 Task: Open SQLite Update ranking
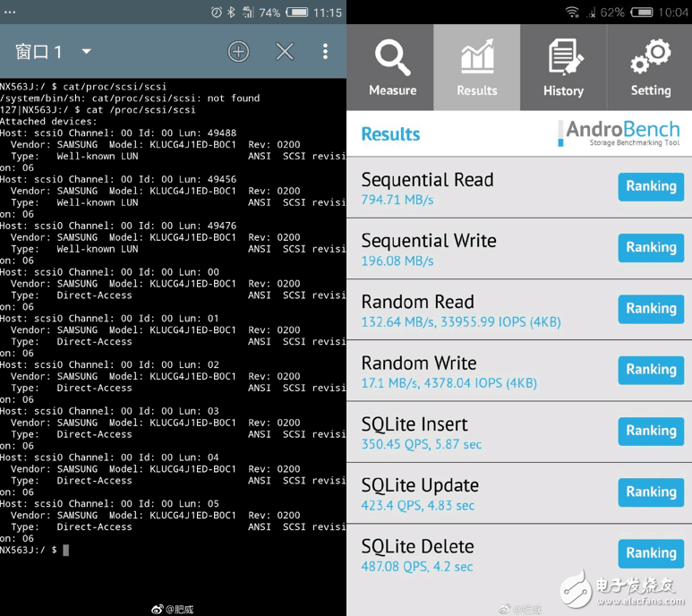point(651,492)
